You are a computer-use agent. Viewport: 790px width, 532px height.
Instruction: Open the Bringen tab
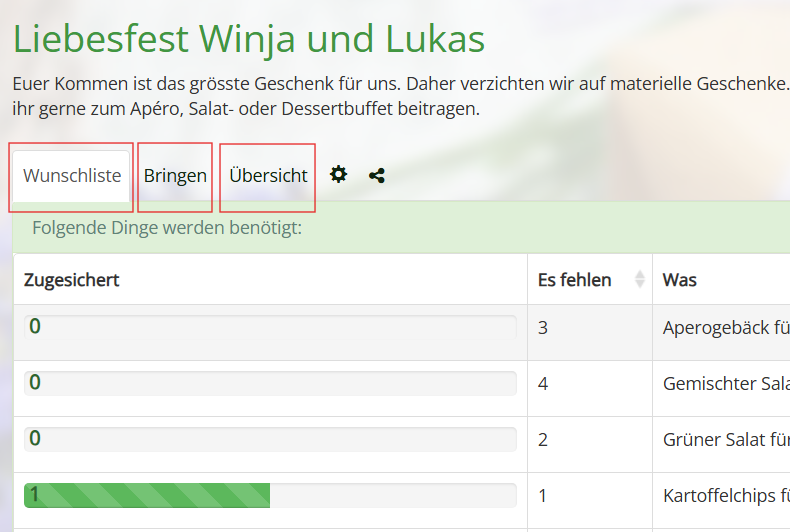point(175,176)
